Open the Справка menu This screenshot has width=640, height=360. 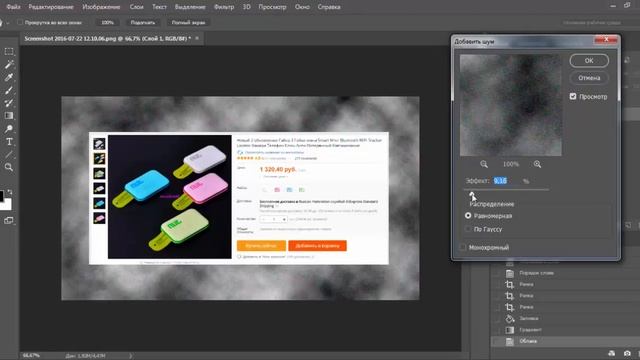tap(329, 7)
